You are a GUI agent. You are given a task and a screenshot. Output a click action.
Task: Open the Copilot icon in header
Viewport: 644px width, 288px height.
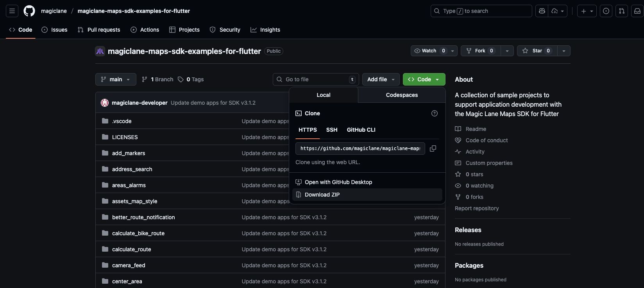(542, 11)
